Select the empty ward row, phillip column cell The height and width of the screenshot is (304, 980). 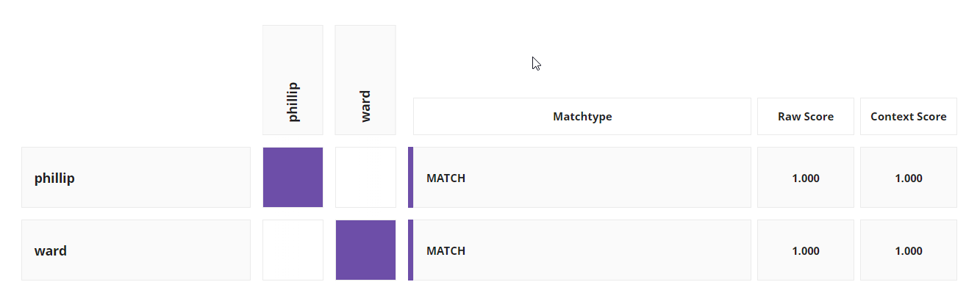coord(293,250)
